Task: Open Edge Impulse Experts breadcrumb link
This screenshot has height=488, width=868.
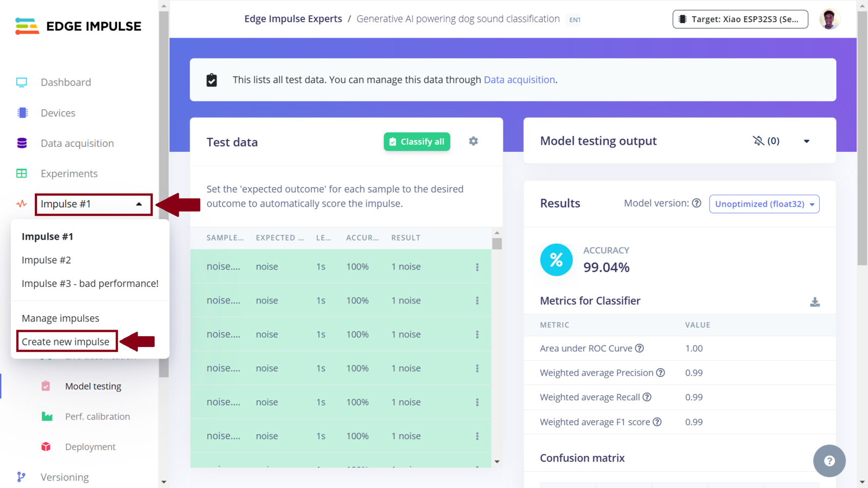Action: click(x=293, y=19)
